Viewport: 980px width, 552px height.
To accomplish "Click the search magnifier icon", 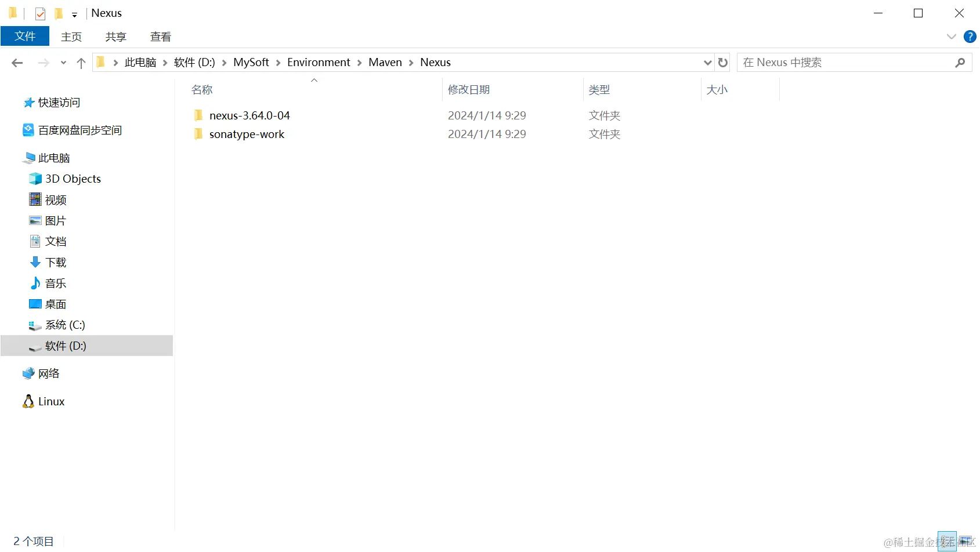I will (x=960, y=63).
